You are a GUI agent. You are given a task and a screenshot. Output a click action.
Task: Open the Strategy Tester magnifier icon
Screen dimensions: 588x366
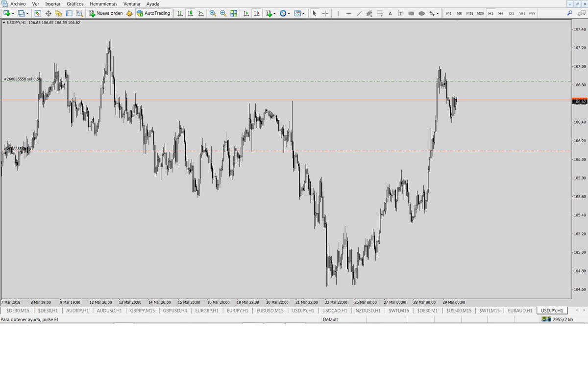(79, 13)
